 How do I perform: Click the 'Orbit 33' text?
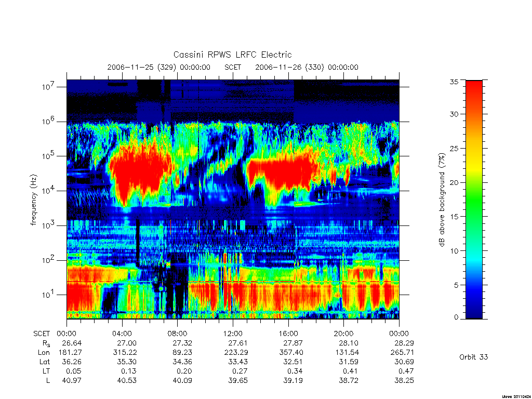point(473,357)
